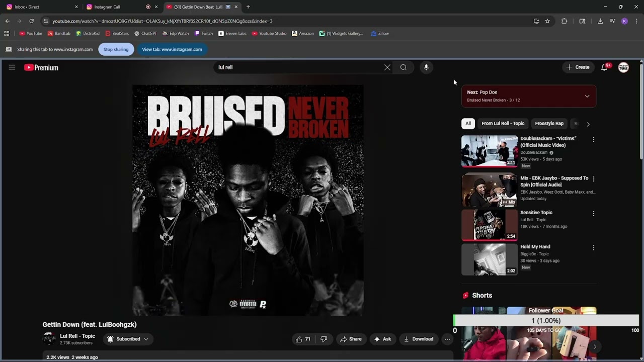Viewport: 644px width, 362px height.
Task: Open Chrome media controls icon
Action: click(612, 21)
